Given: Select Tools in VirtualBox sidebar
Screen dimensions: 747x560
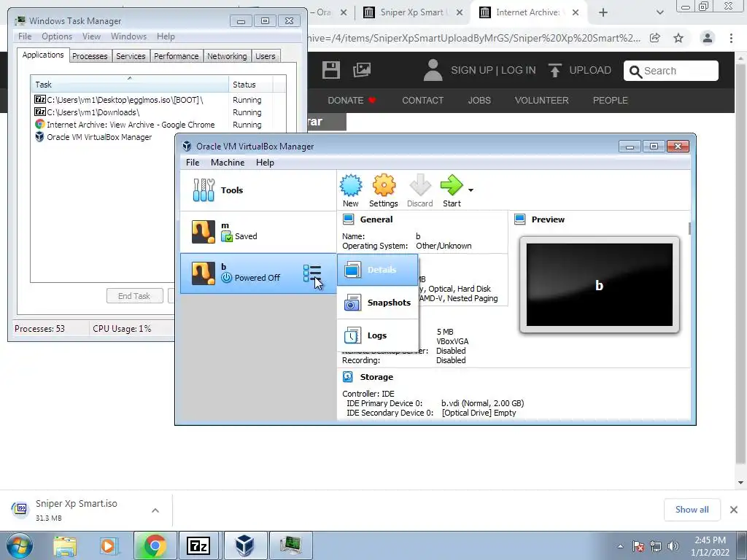Looking at the screenshot, I should pyautogui.click(x=258, y=190).
